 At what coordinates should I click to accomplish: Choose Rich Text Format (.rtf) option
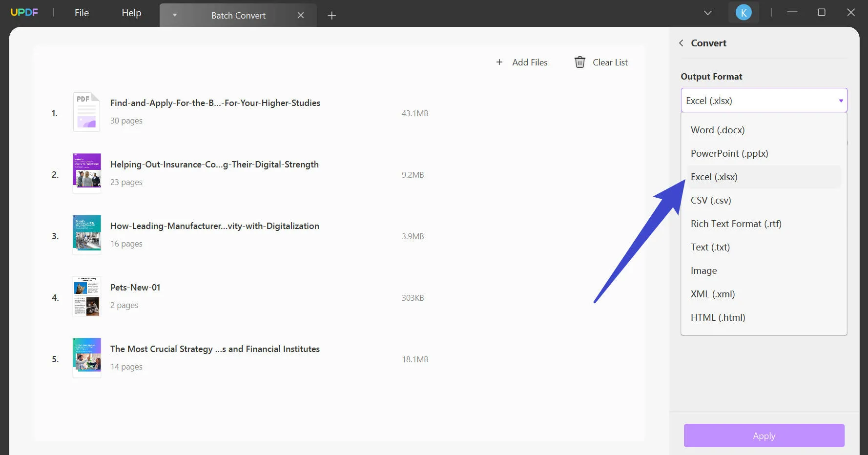736,224
